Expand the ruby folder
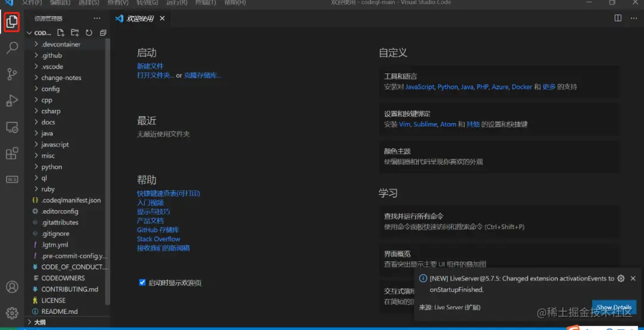This screenshot has height=330, width=644. click(67, 189)
